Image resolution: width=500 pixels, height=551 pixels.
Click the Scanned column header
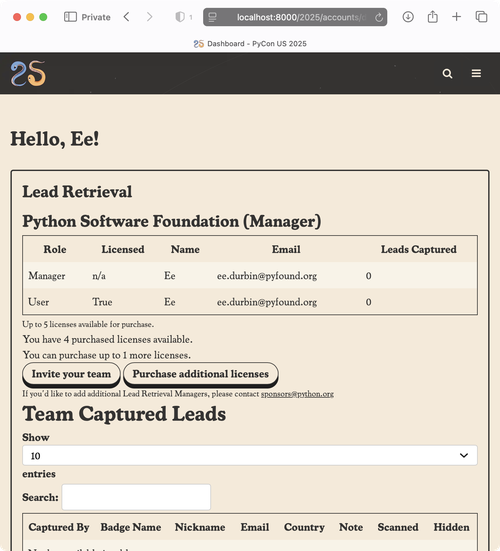tap(398, 527)
